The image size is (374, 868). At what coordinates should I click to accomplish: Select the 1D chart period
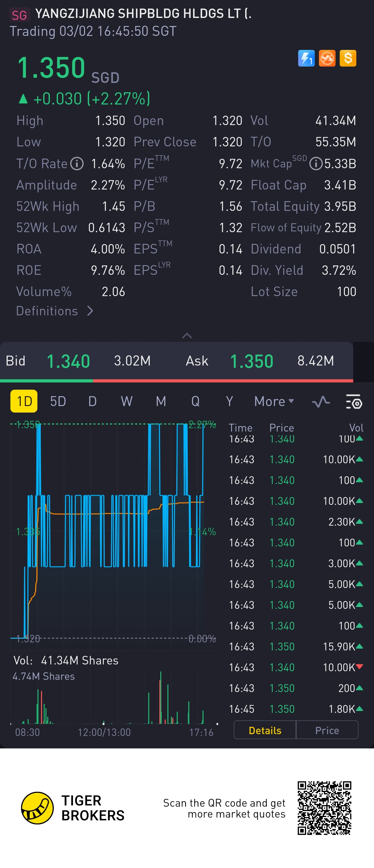coord(24,401)
